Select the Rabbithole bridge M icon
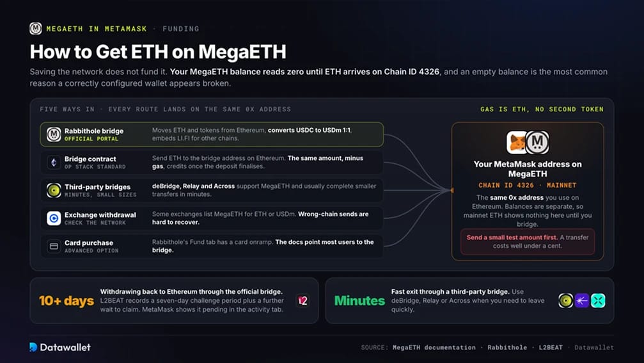Viewport: 644px width, 363px height. 53,134
